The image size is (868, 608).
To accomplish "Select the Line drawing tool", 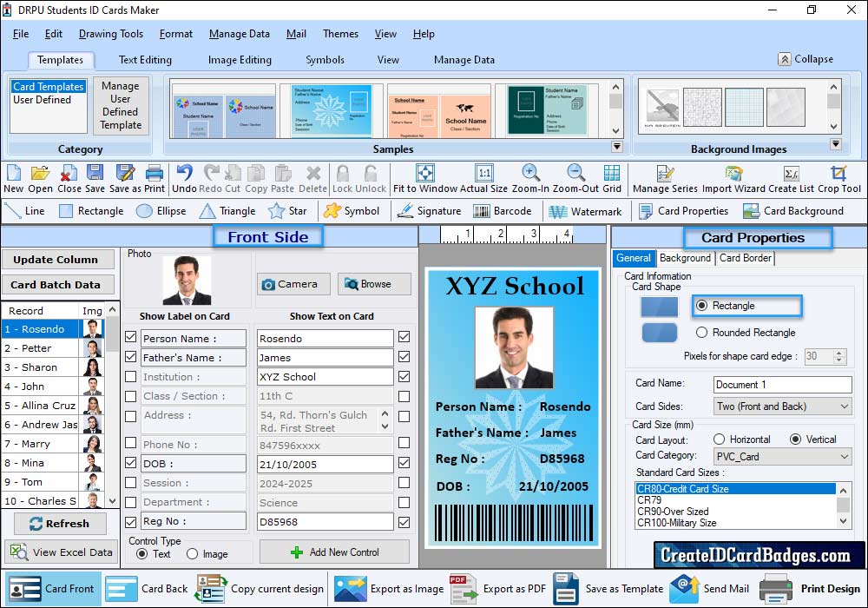I will click(x=24, y=211).
